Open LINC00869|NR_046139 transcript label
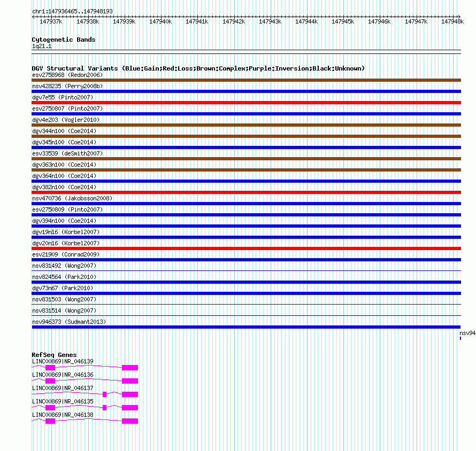Image resolution: width=476 pixels, height=451 pixels. (63, 362)
